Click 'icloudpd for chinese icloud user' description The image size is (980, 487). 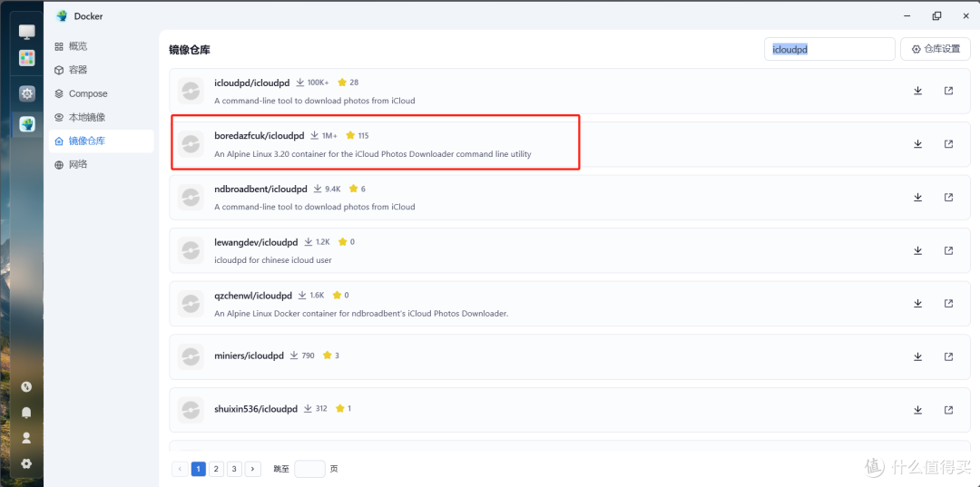pos(272,259)
